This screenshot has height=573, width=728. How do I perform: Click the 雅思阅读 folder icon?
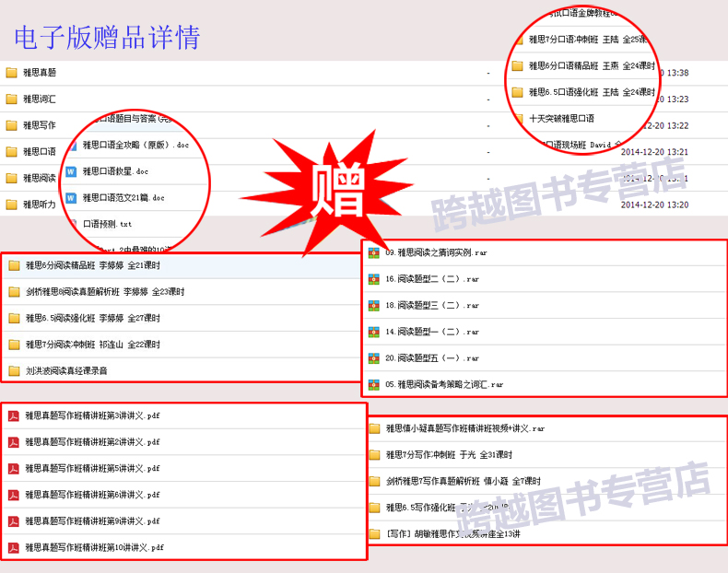(x=12, y=178)
